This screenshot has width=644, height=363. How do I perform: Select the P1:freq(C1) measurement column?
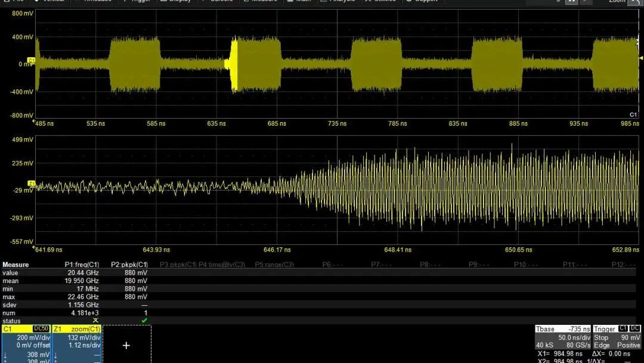tap(82, 265)
